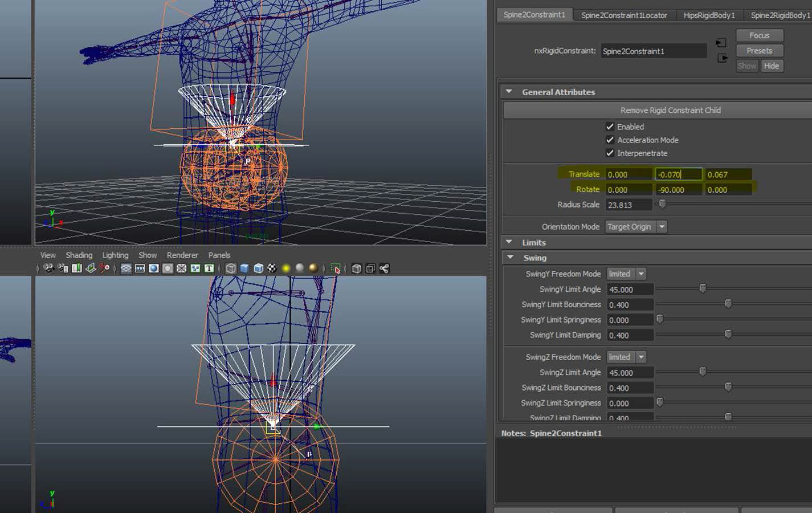Toggle the Resolution Gate icon
This screenshot has height=513, width=812.
(x=154, y=268)
